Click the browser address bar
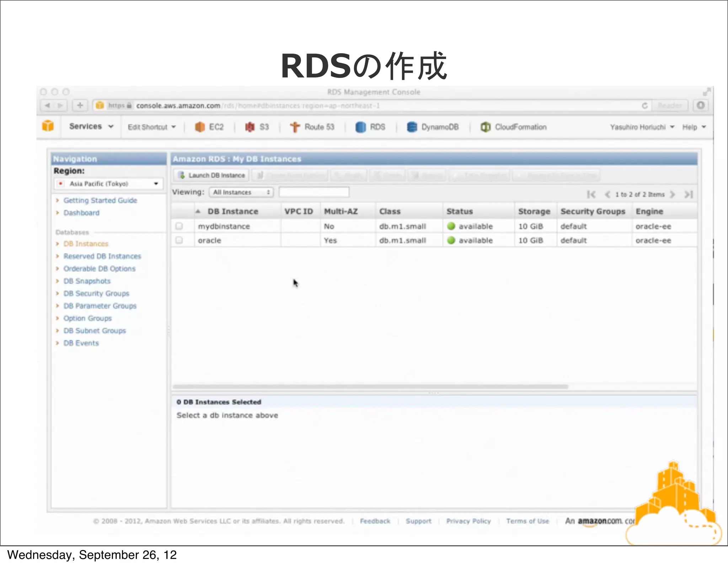This screenshot has width=728, height=566. click(x=372, y=106)
